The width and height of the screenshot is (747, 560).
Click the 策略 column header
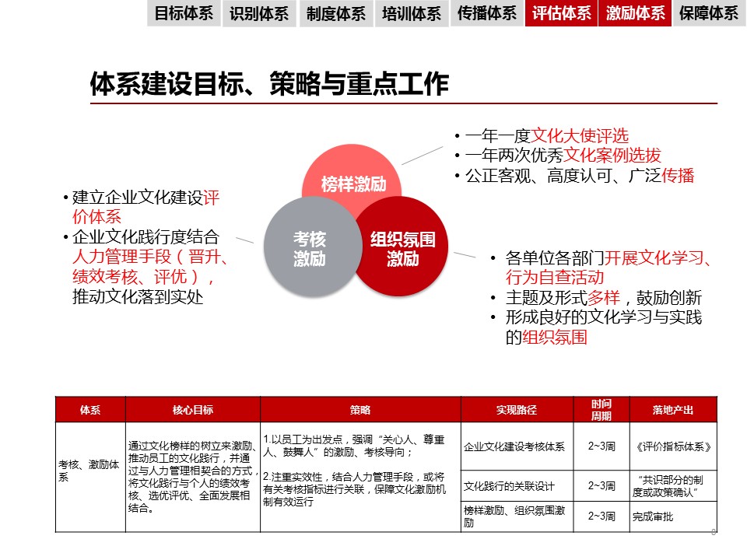(360, 410)
